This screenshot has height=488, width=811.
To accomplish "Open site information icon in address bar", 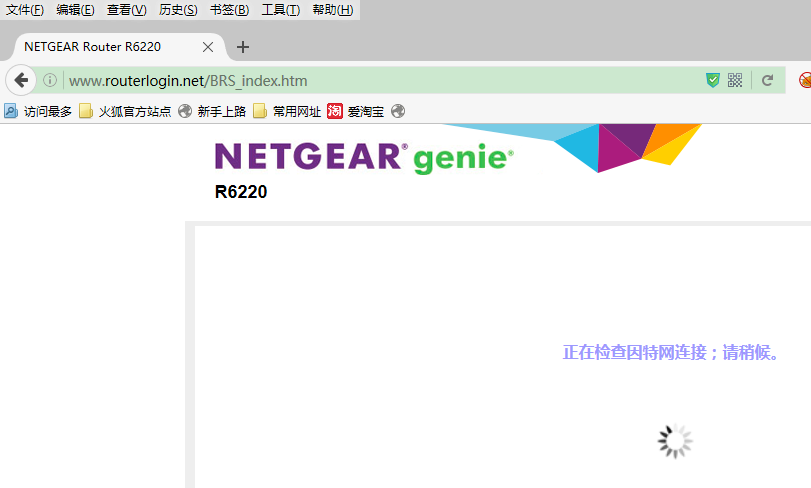I will tap(50, 80).
